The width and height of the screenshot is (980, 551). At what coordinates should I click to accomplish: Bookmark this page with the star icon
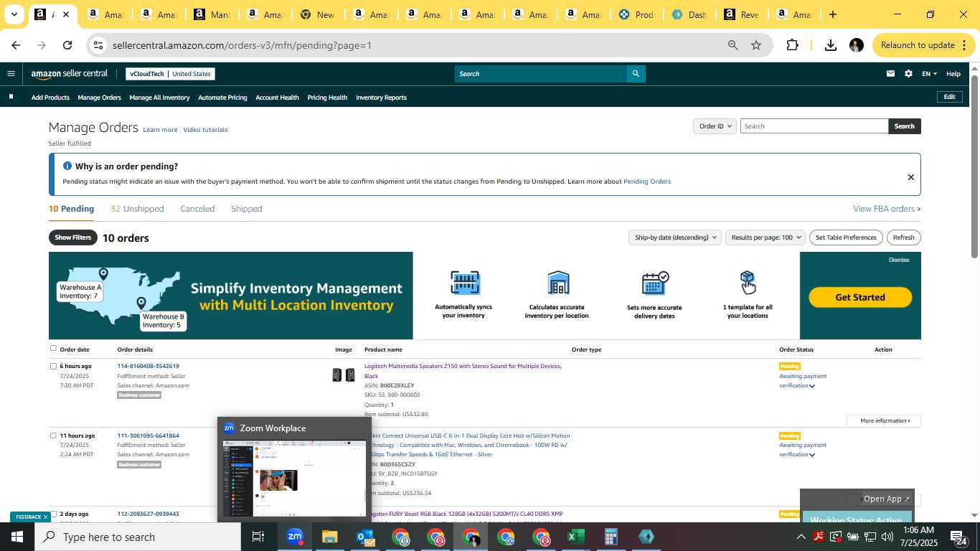[756, 45]
